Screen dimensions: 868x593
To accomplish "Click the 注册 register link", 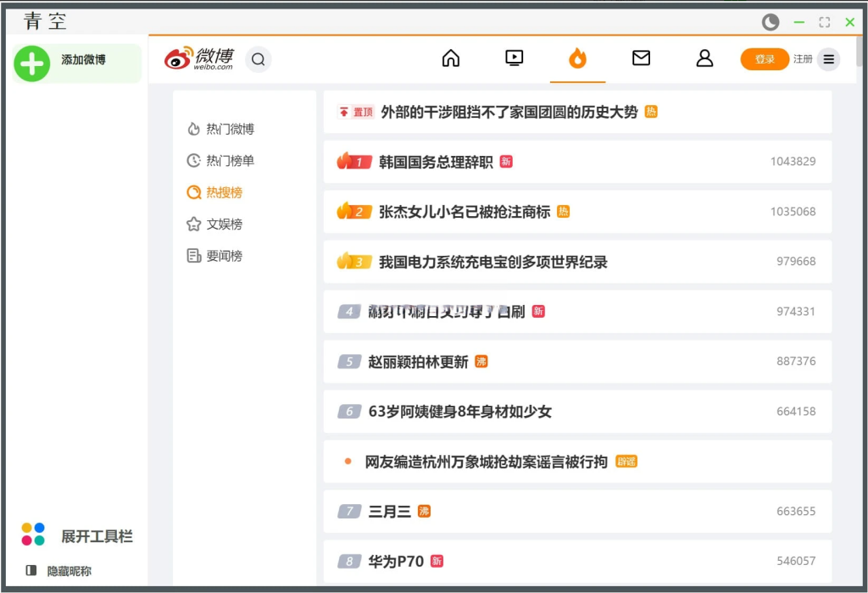I will 802,59.
